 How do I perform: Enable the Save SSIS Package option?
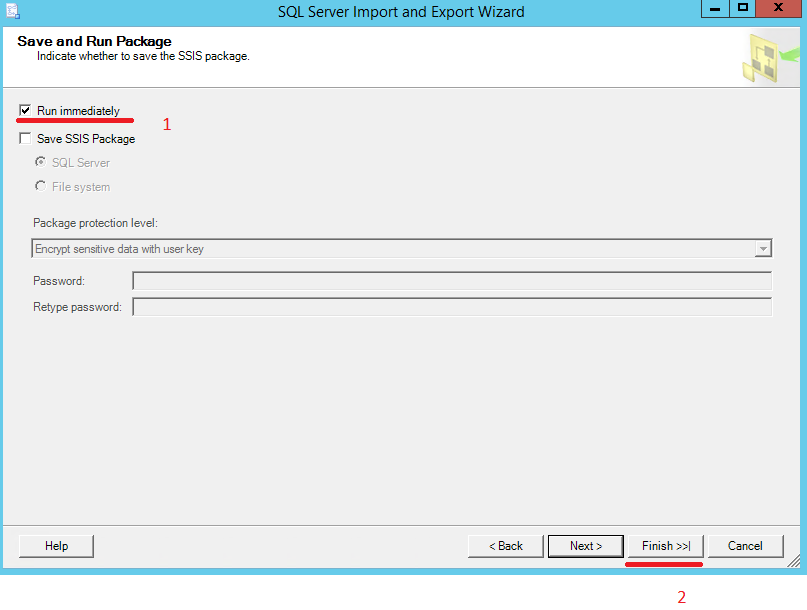25,138
